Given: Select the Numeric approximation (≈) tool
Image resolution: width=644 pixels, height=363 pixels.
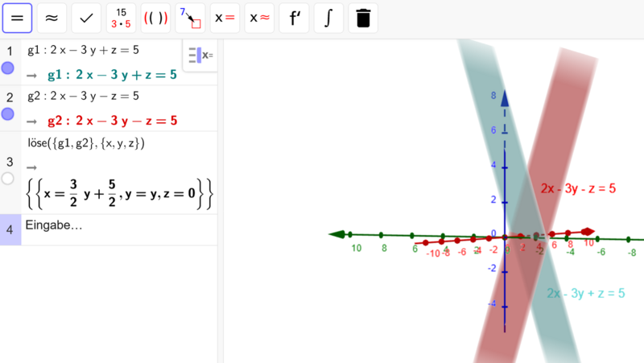Looking at the screenshot, I should tap(52, 18).
